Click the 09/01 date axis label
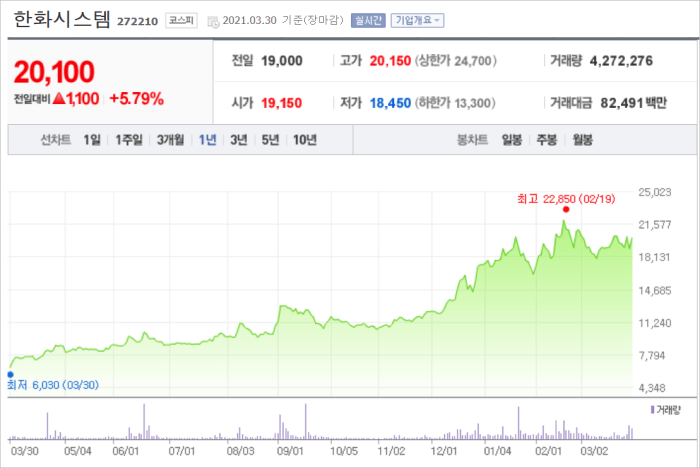The image size is (700, 468). [x=290, y=451]
